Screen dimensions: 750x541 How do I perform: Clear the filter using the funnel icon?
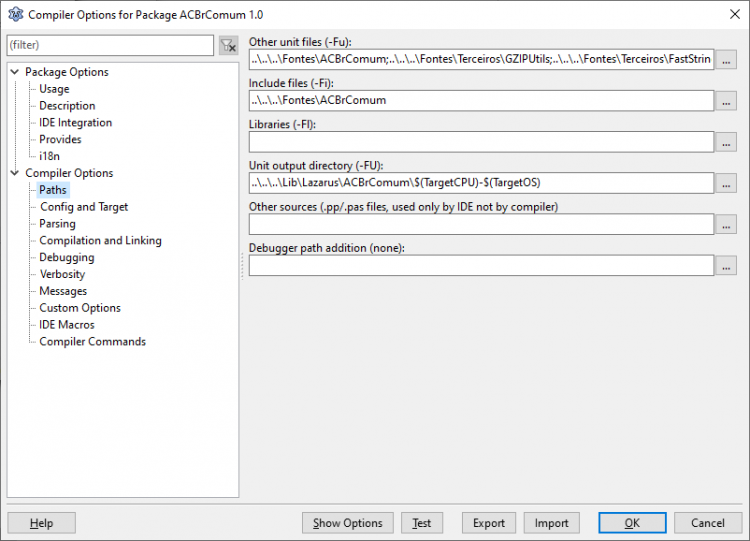(229, 45)
